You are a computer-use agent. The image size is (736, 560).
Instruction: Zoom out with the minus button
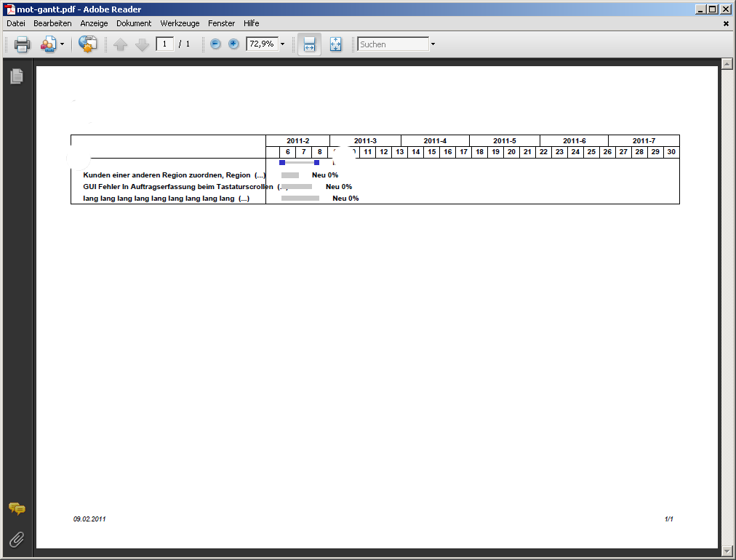pyautogui.click(x=215, y=44)
